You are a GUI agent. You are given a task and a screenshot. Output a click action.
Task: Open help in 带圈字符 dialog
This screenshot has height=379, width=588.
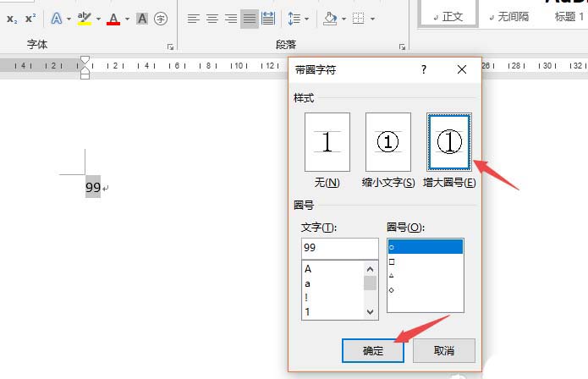click(424, 69)
